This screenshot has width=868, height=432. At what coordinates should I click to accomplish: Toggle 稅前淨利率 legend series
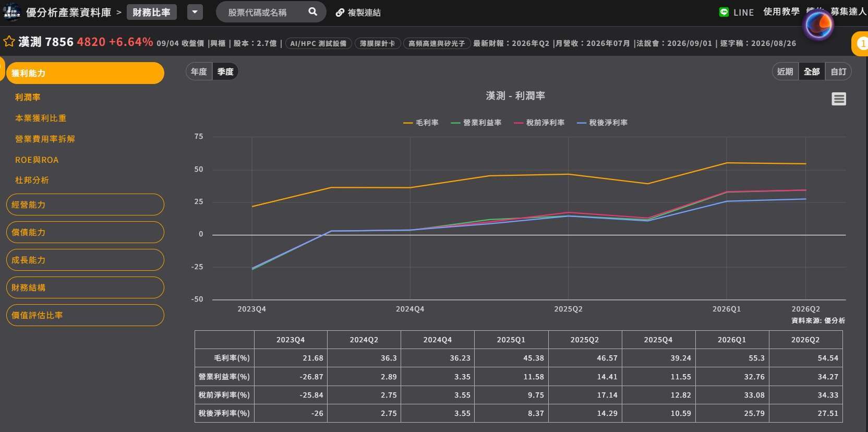coord(539,123)
